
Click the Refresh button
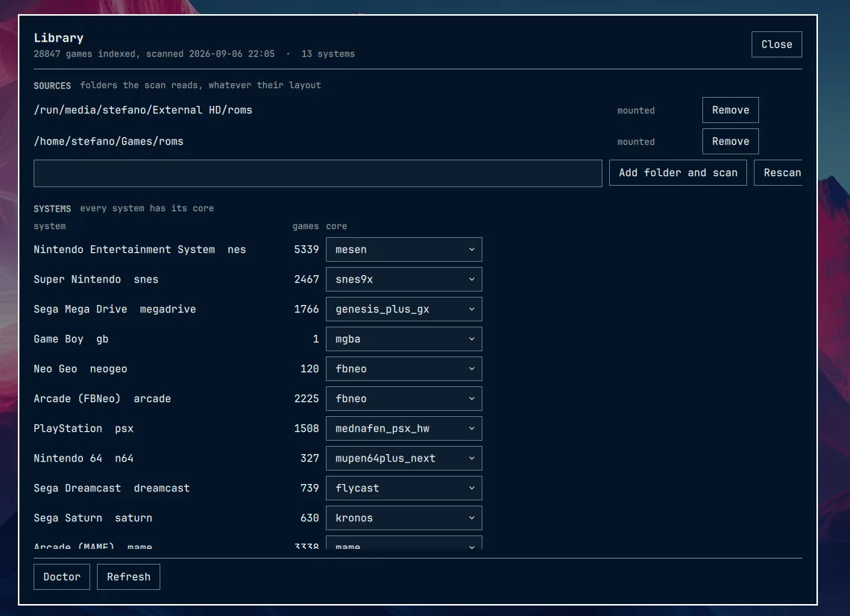point(128,577)
